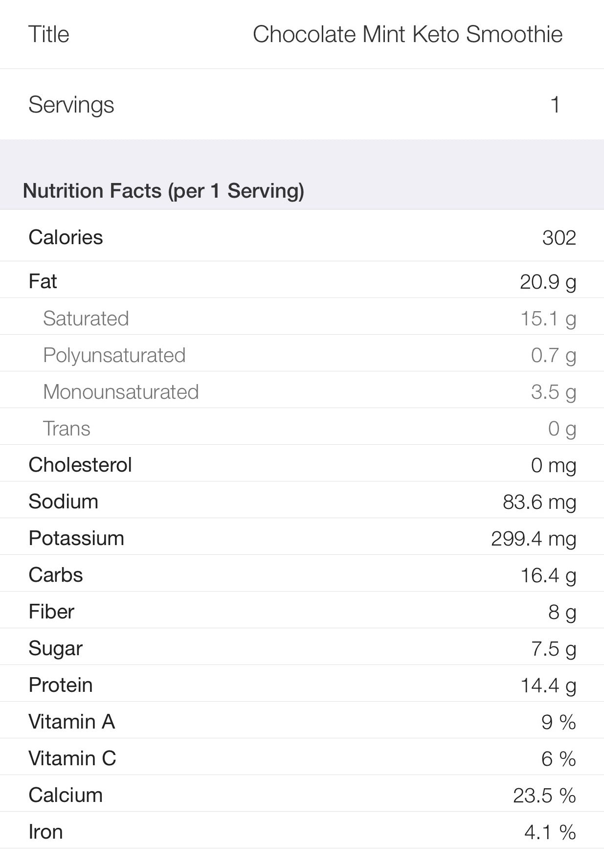Tap the Iron 4.1 % row

(302, 830)
